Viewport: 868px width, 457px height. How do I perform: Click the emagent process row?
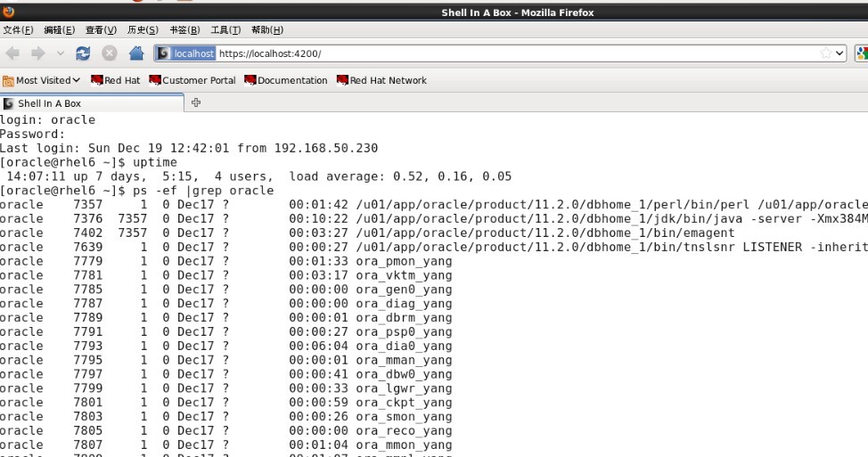[367, 233]
